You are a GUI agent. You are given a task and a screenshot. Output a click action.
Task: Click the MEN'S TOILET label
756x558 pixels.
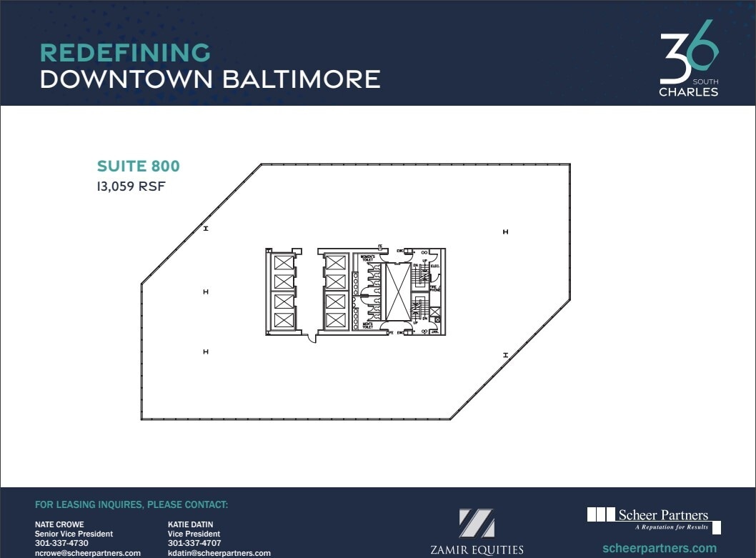coord(368,326)
